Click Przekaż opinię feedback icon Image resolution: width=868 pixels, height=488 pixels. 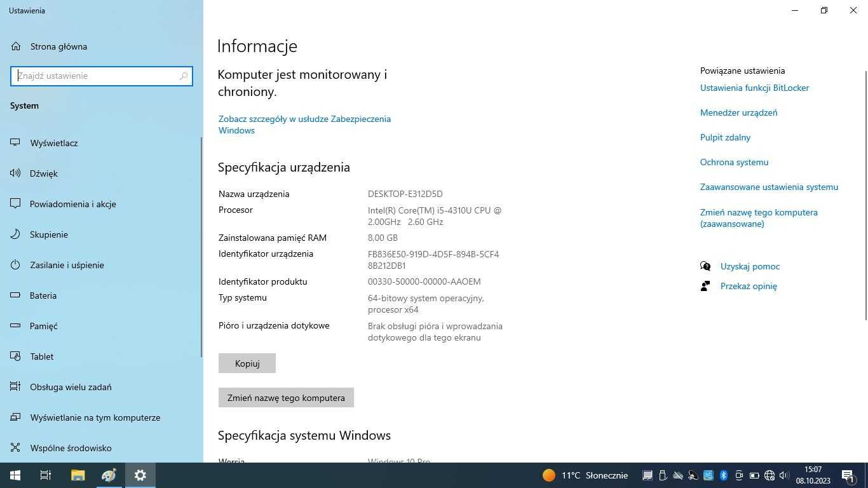pos(705,286)
